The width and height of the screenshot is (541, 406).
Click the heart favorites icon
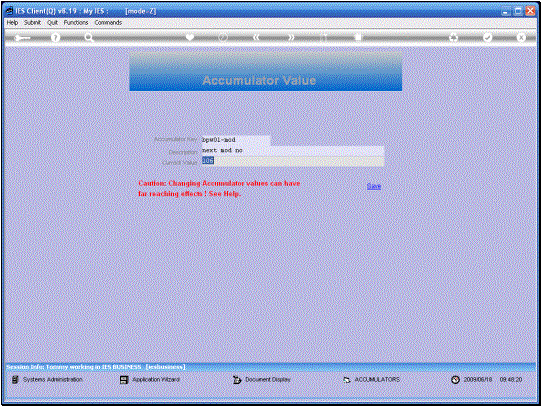[190, 37]
